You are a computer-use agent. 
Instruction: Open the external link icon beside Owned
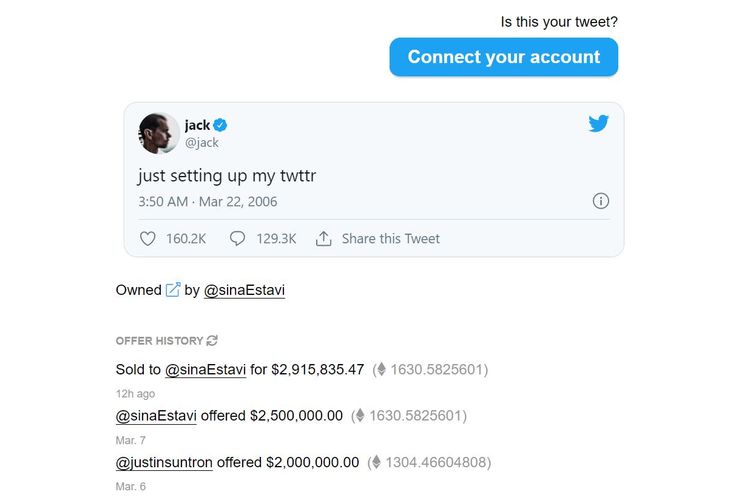pos(173,290)
